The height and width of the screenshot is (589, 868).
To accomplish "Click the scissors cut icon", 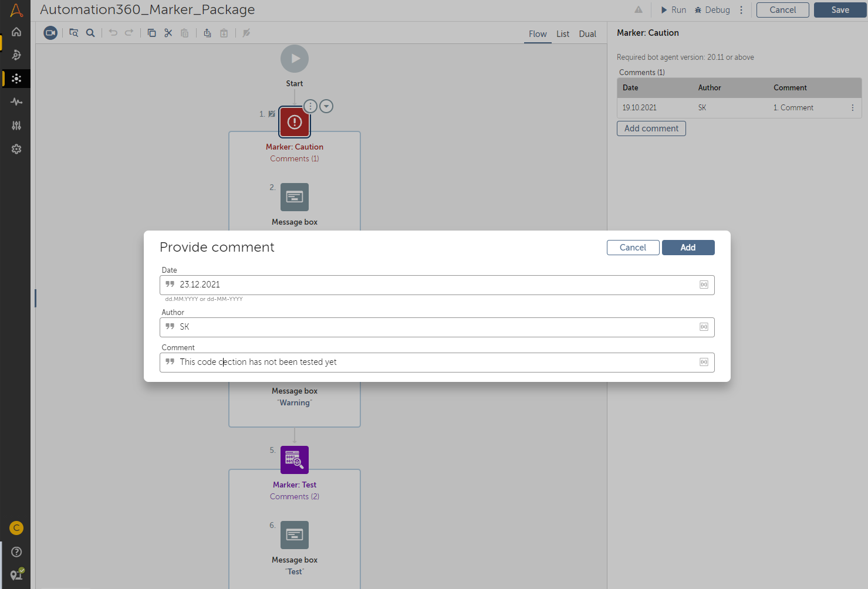I will pyautogui.click(x=168, y=33).
